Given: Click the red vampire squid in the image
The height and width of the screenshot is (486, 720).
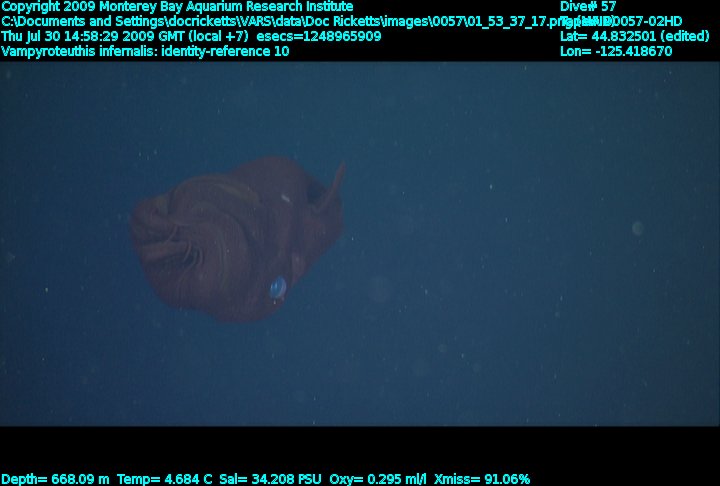Looking at the screenshot, I should coord(236,239).
